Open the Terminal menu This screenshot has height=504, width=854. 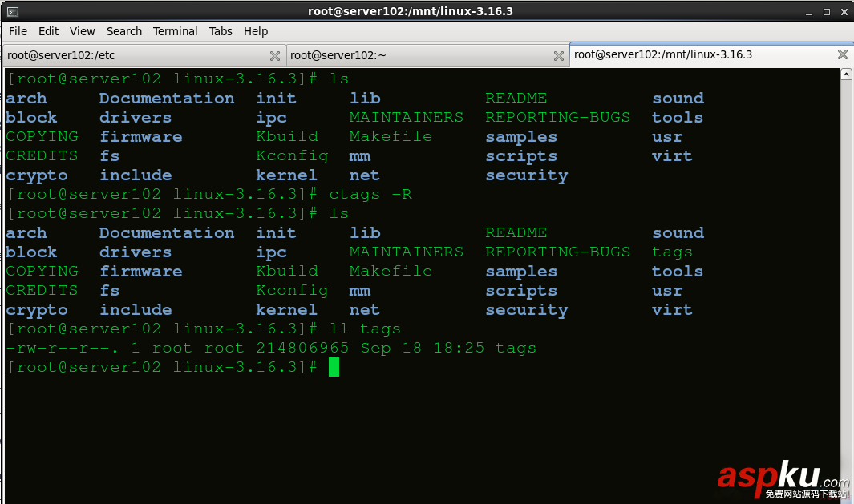coord(175,31)
